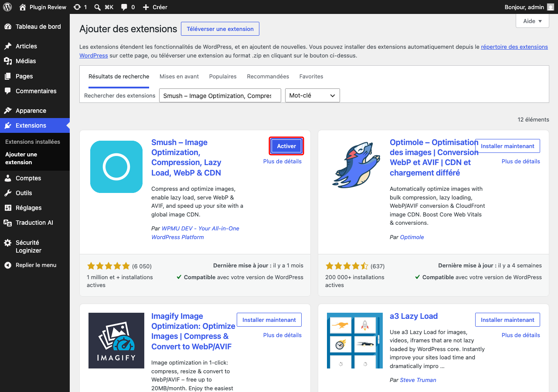
Task: Open the WordPress logo menu
Action: pos(7,7)
